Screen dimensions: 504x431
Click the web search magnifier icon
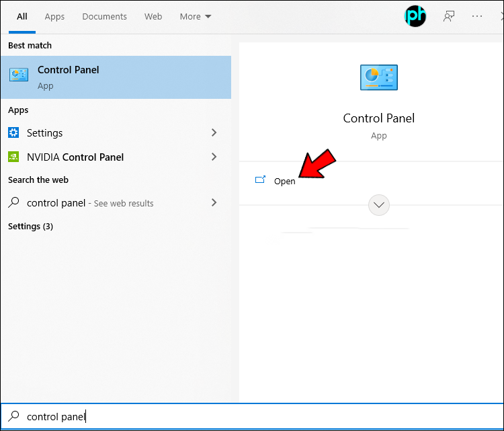[x=13, y=202]
